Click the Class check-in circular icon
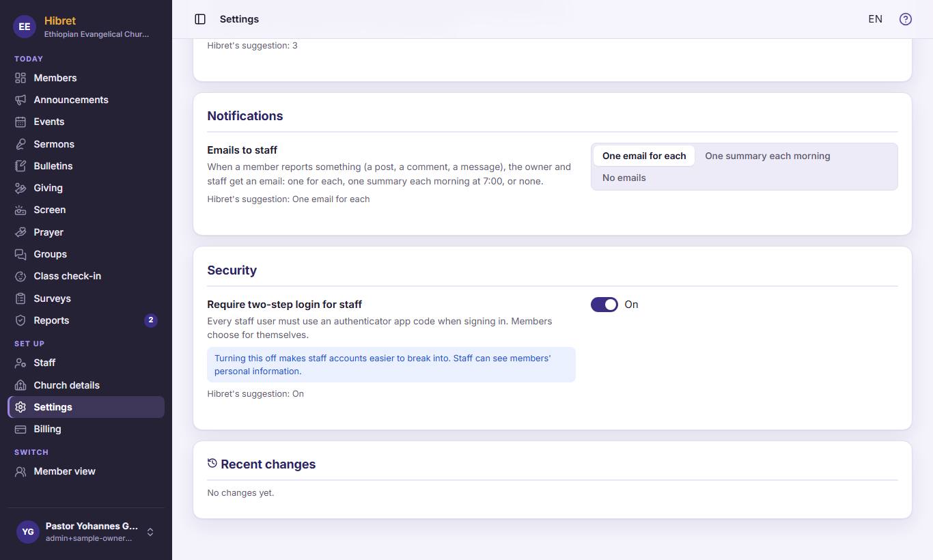The image size is (933, 560). point(20,276)
